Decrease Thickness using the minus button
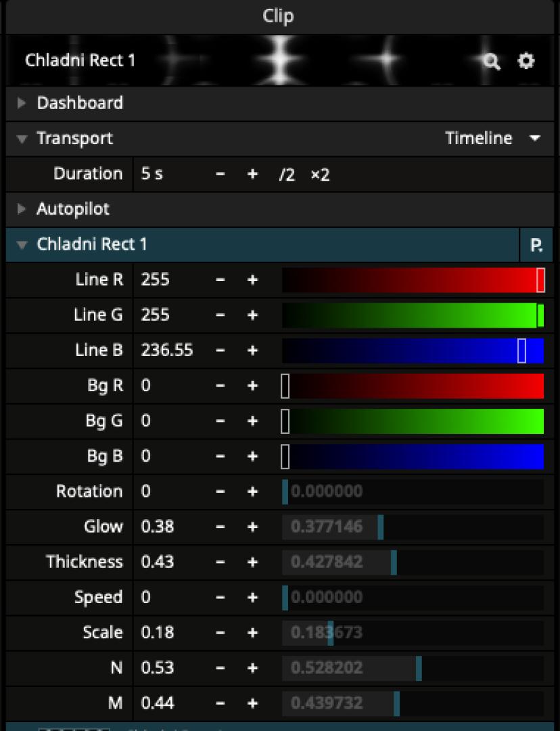This screenshot has width=560, height=731. tap(220, 562)
